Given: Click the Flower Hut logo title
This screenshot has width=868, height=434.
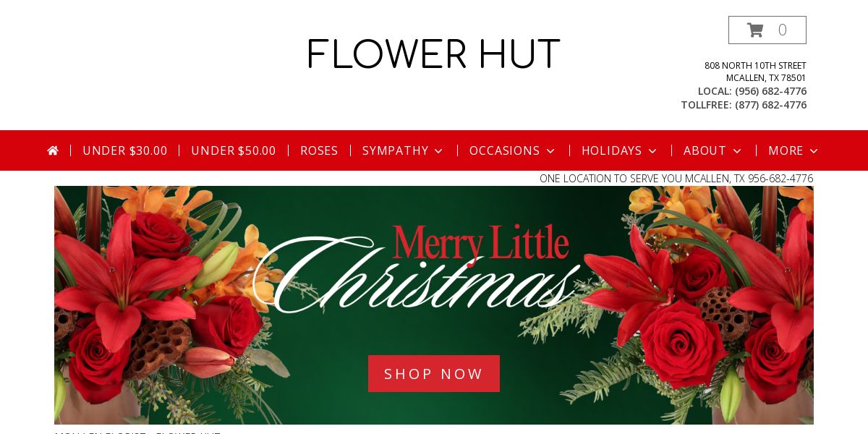Looking at the screenshot, I should point(434,54).
